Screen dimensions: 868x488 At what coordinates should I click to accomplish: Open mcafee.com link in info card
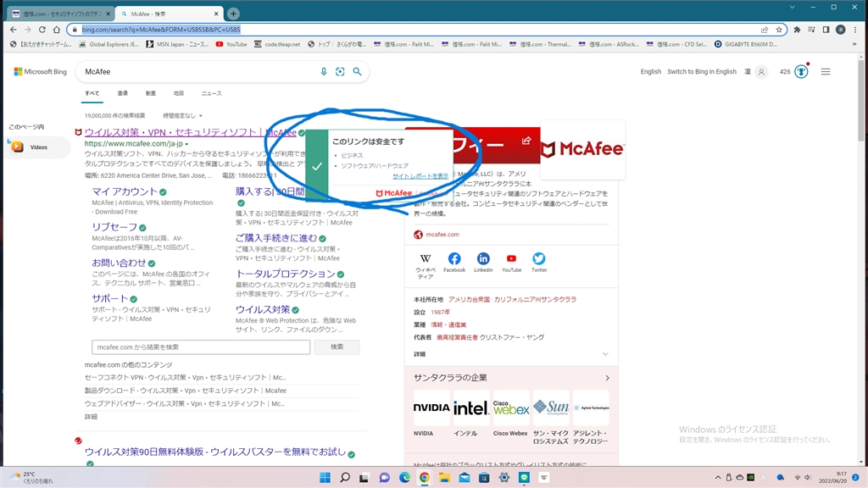(442, 235)
